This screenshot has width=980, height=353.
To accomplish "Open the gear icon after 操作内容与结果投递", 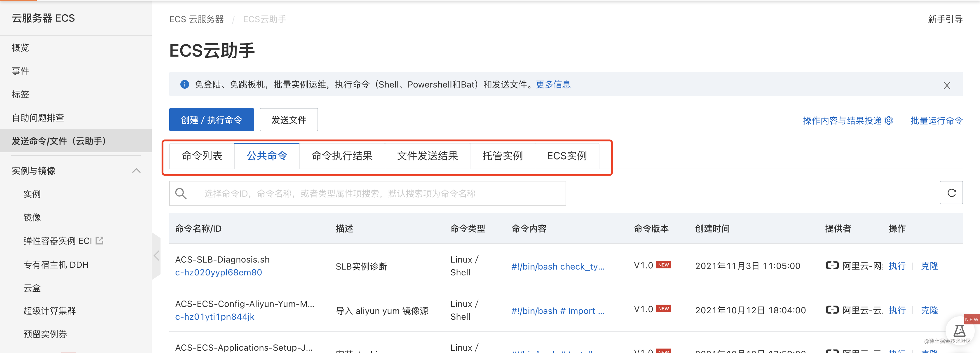I will click(889, 120).
